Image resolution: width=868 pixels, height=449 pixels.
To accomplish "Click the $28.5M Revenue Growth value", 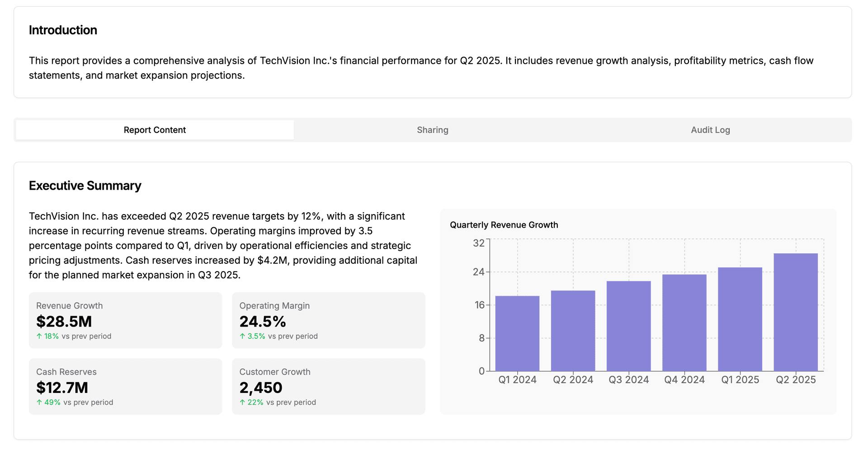I will point(64,322).
